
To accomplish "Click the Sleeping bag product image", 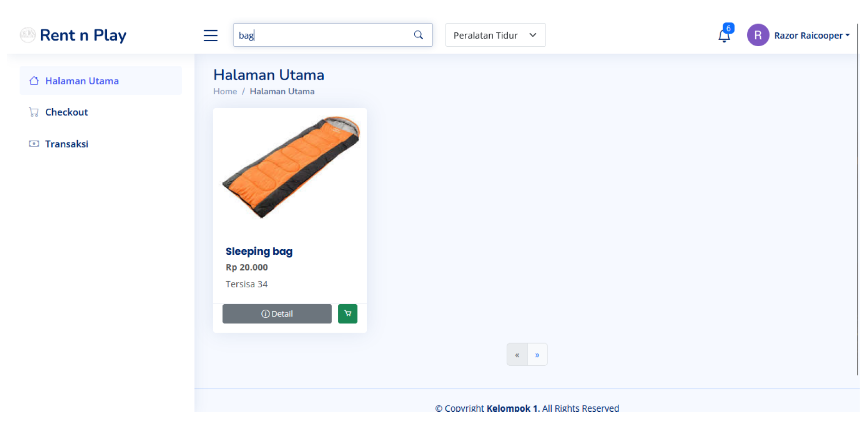I will 291,167.
